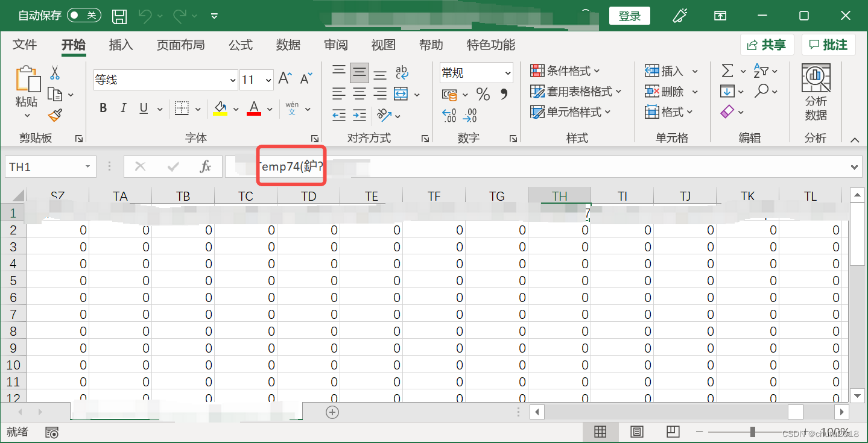The width and height of the screenshot is (868, 443).
Task: Open the 数据 ribbon tab
Action: tap(288, 45)
